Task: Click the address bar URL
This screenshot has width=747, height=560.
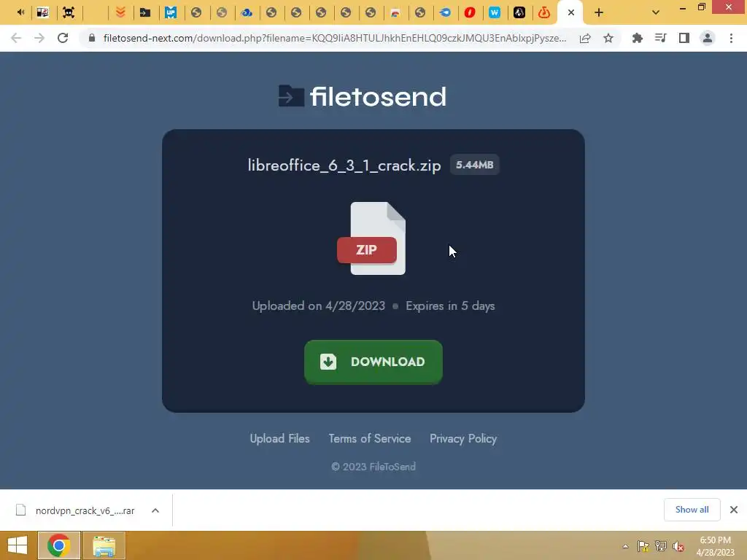Action: point(334,38)
